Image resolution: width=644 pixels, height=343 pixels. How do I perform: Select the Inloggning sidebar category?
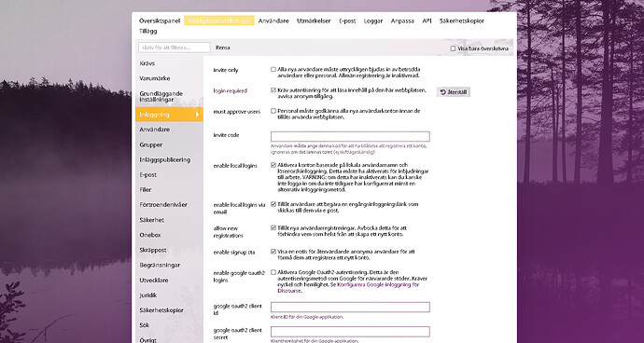pos(169,115)
